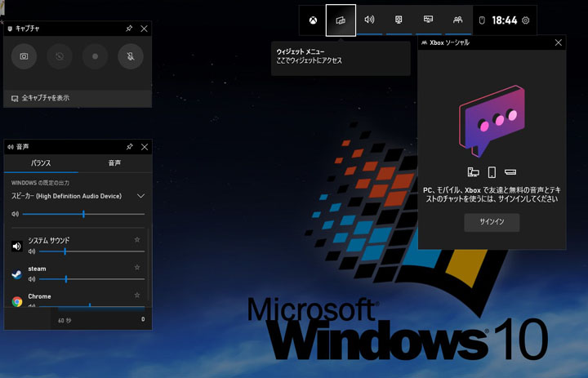Pin the Audio widget

[129, 147]
